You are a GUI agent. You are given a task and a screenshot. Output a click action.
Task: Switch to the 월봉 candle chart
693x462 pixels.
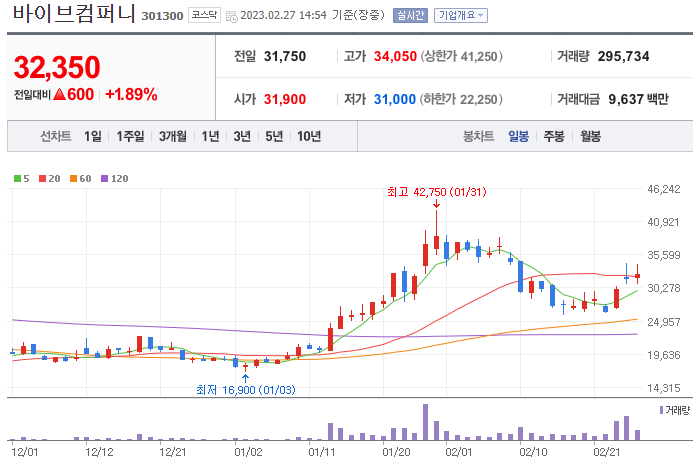tap(590, 136)
